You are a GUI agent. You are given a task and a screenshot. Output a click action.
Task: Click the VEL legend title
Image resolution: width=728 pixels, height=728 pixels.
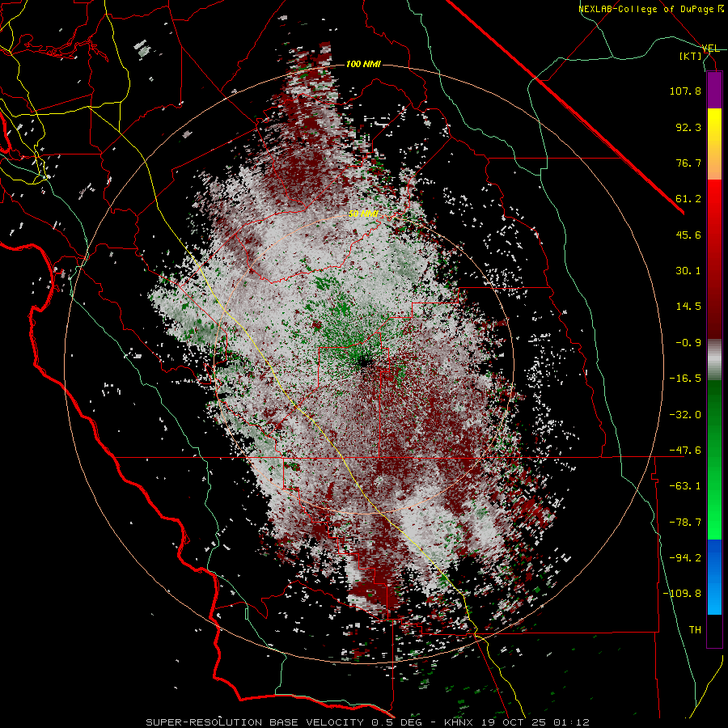point(711,49)
